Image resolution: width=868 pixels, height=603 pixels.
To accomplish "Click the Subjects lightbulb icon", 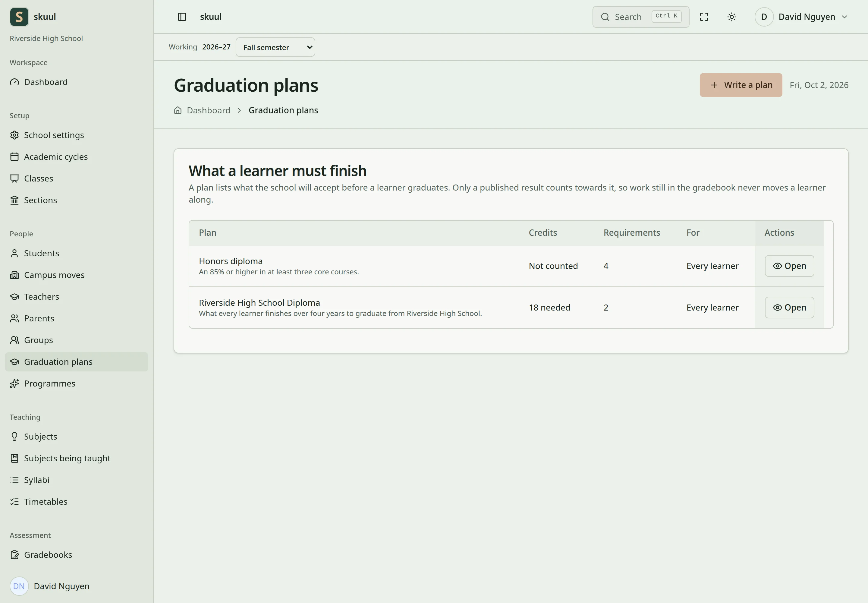I will pos(14,437).
